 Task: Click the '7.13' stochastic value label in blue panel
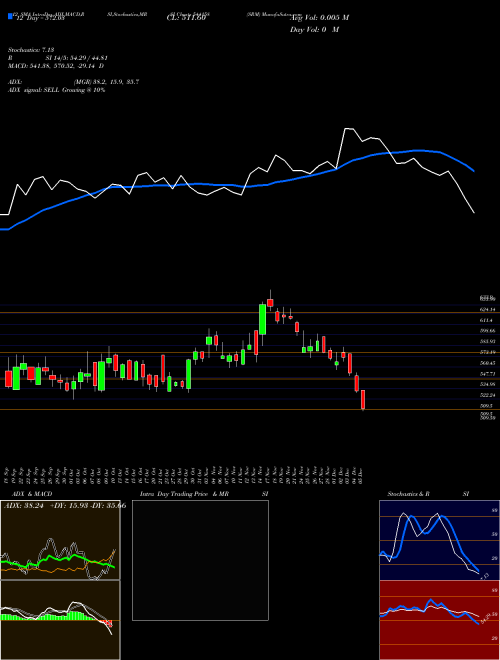click(x=484, y=576)
